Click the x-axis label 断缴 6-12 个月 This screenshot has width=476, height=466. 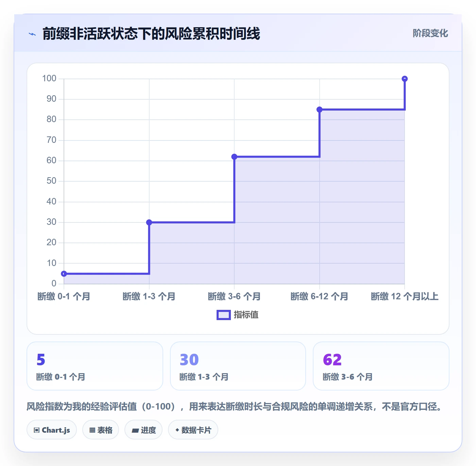tap(319, 297)
